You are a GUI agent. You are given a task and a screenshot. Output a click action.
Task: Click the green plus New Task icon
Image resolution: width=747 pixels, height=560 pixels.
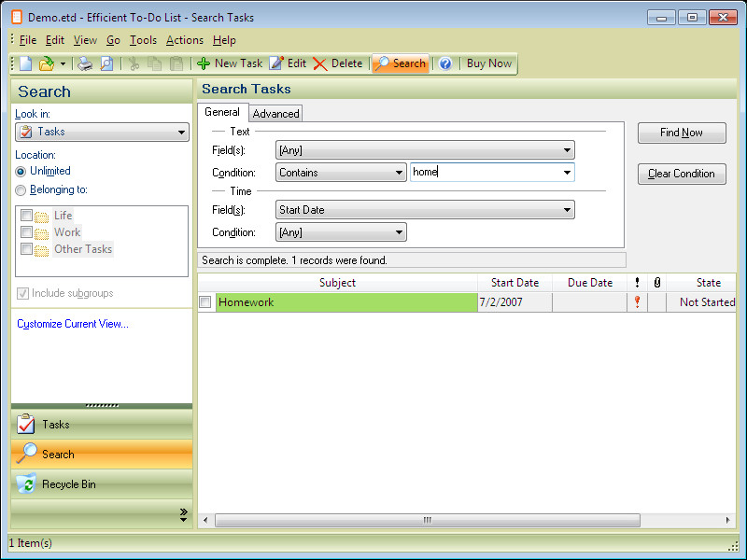204,63
